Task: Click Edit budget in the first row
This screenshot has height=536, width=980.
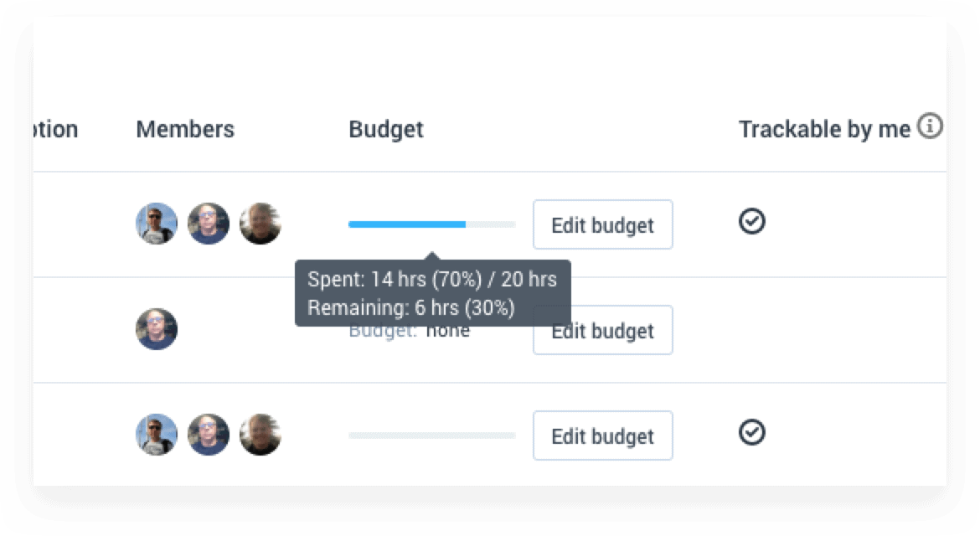Action: [x=602, y=224]
